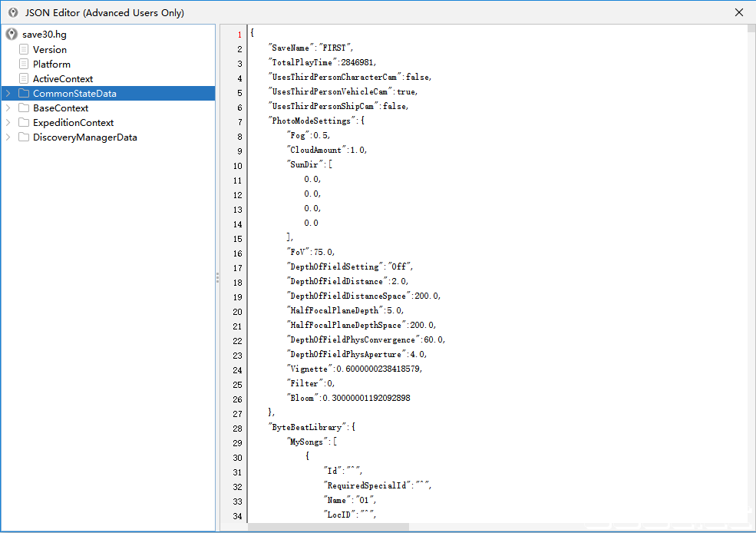756x533 pixels.
Task: Expand the ExpeditionContext tree node
Action: (x=8, y=123)
